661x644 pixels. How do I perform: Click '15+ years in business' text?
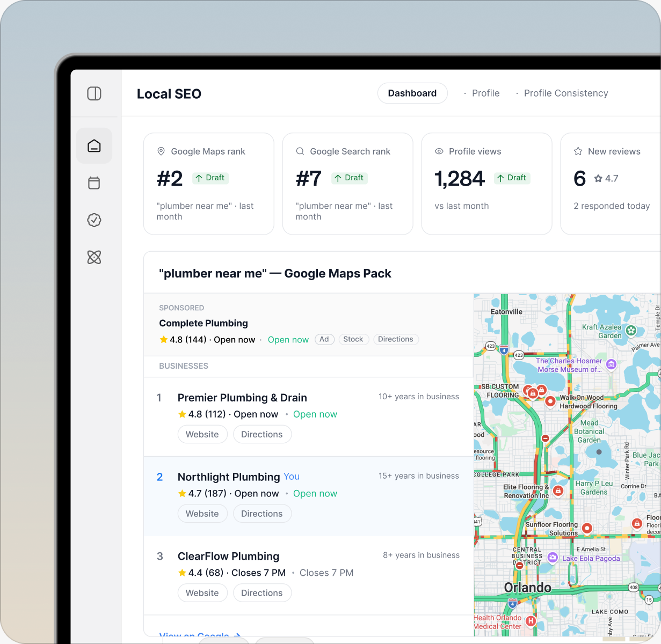coord(419,476)
